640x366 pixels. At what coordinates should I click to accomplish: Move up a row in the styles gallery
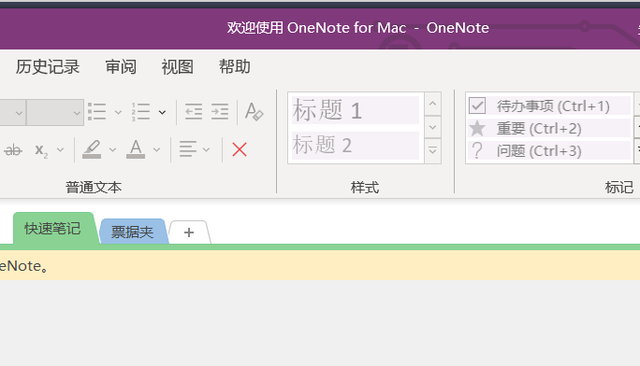point(433,104)
